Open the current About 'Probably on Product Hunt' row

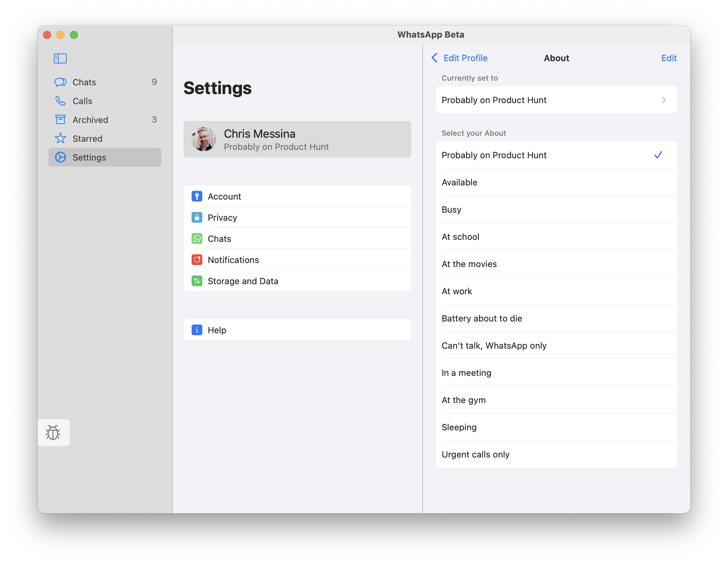click(556, 100)
